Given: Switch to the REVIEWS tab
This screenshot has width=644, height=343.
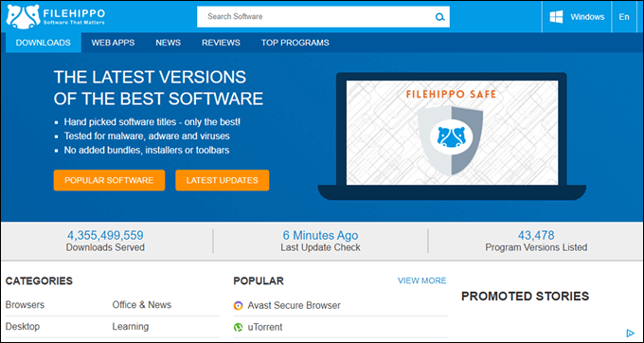Looking at the screenshot, I should [221, 43].
